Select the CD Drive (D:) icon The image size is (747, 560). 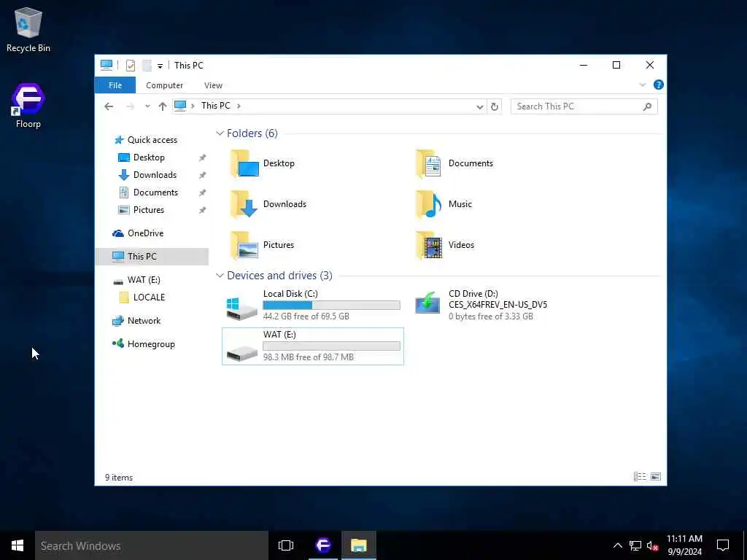pos(427,303)
